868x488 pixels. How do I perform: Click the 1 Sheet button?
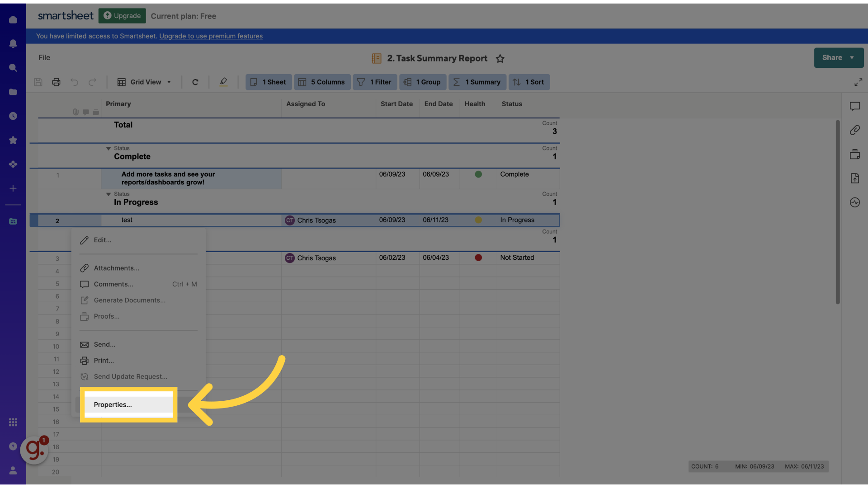(269, 82)
